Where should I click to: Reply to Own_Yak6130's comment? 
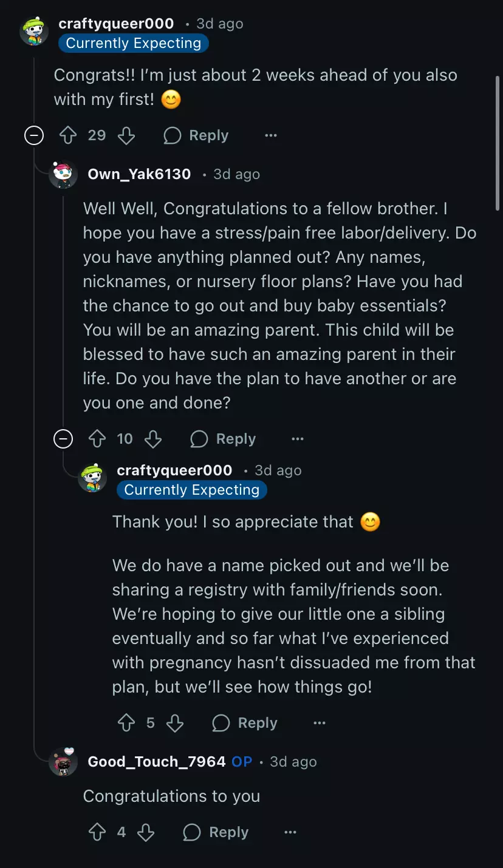tap(223, 439)
